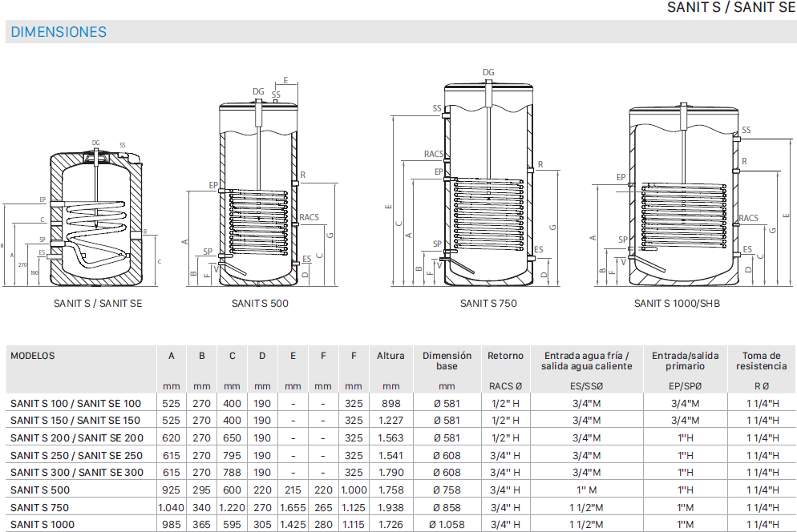Click the 'Entrada agua fría / salida agua caliente' header

click(587, 361)
